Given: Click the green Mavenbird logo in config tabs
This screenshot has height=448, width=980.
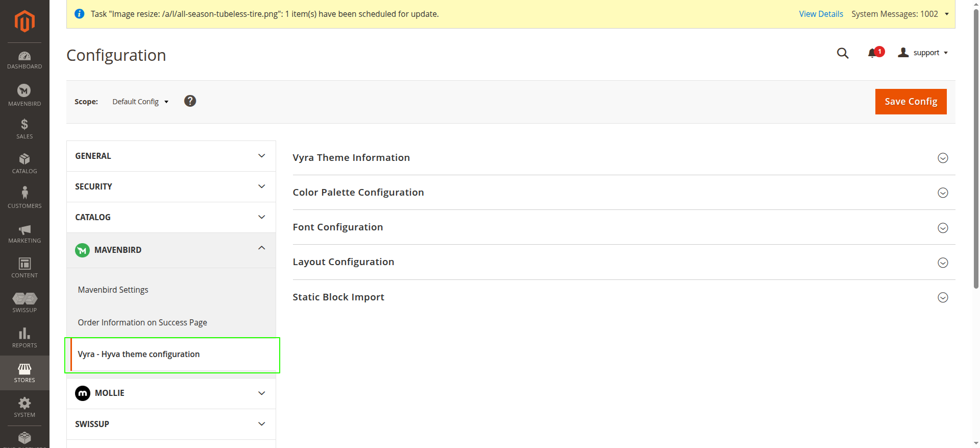Looking at the screenshot, I should click(x=82, y=250).
